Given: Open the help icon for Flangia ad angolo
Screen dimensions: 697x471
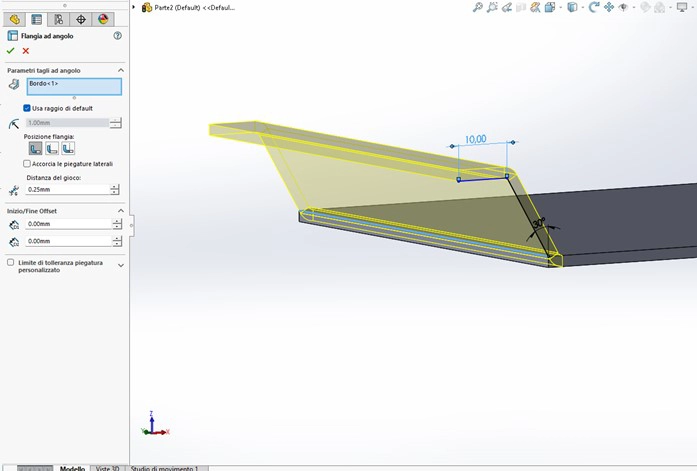Looking at the screenshot, I should 118,36.
